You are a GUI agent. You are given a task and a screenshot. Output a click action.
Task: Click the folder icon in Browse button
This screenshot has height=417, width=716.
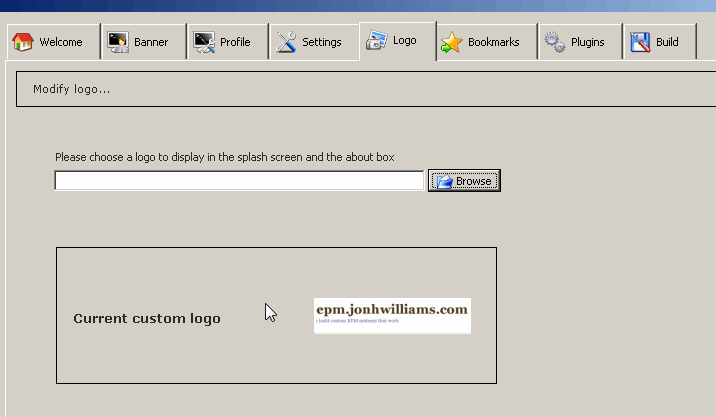click(x=444, y=181)
